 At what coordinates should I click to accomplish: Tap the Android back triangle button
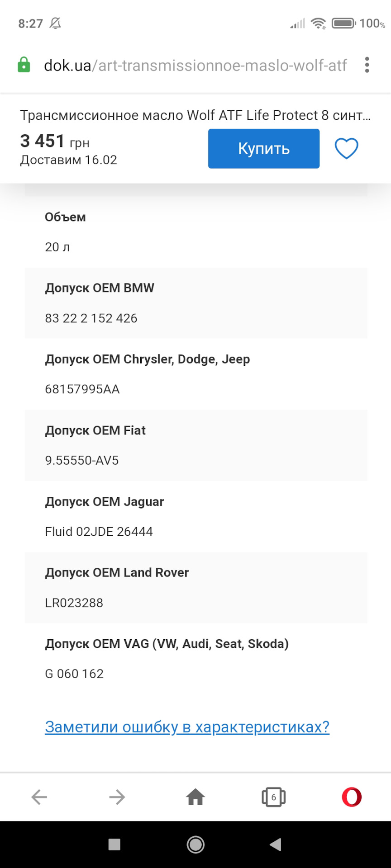tap(276, 844)
